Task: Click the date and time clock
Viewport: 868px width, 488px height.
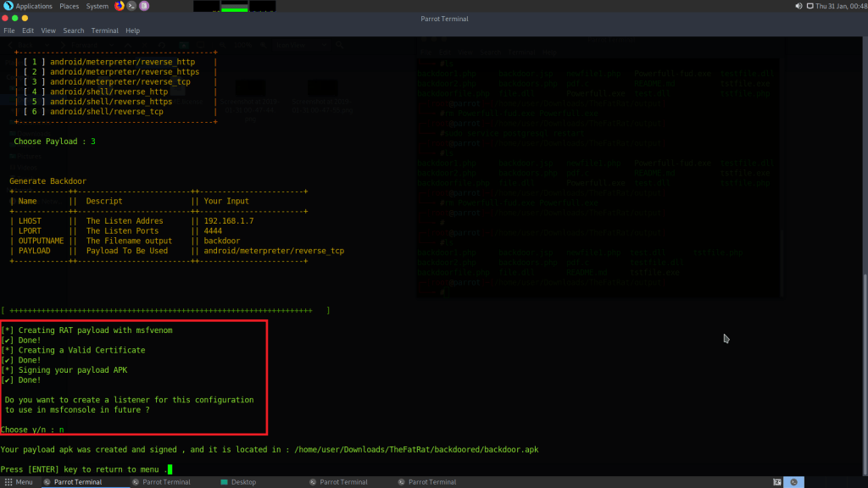Action: [842, 6]
